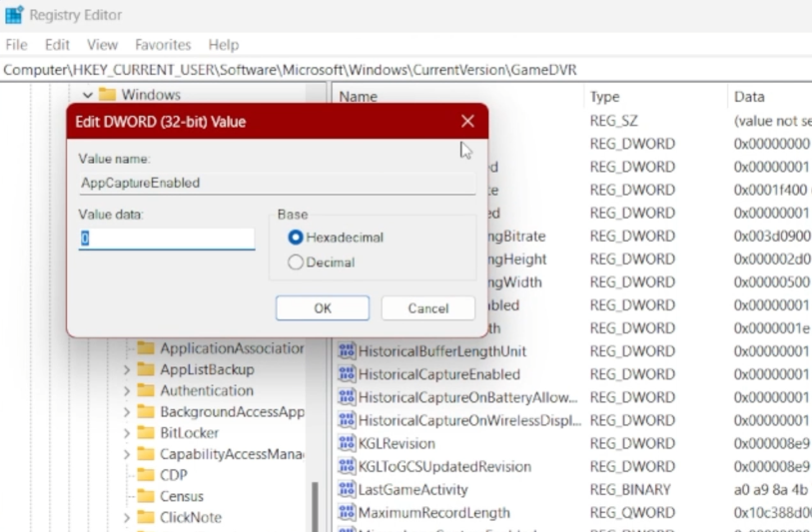
Task: Open the Favorites menu
Action: (x=163, y=45)
